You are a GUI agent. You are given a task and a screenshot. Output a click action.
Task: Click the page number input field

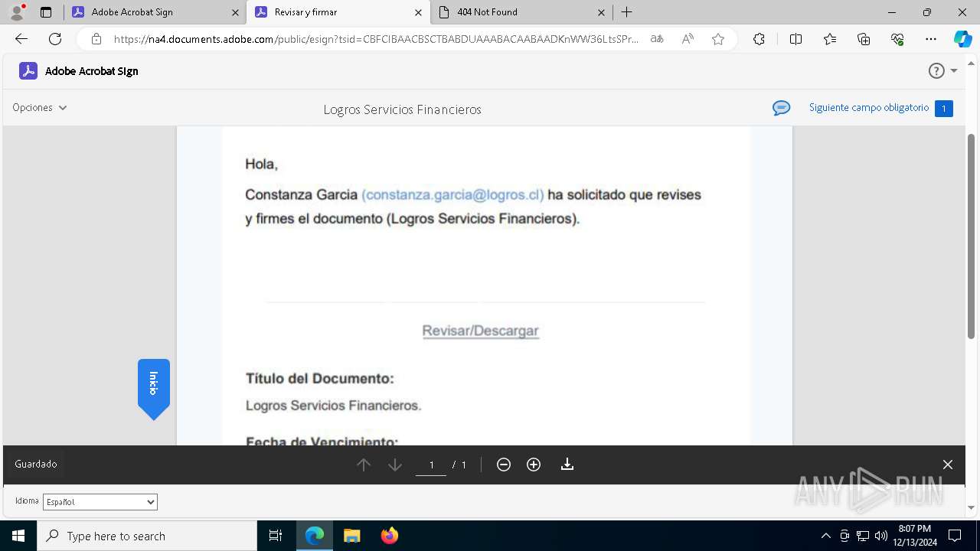[431, 465]
